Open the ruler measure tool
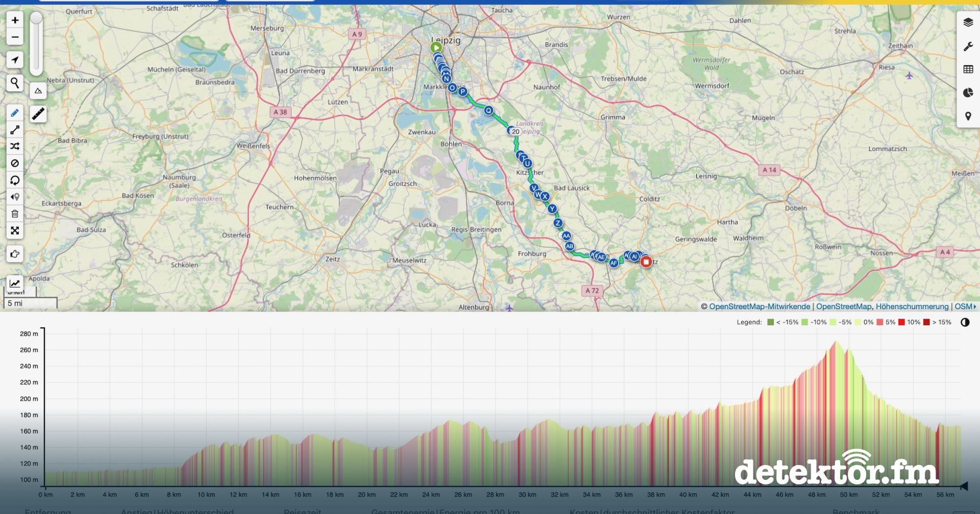 (x=38, y=114)
